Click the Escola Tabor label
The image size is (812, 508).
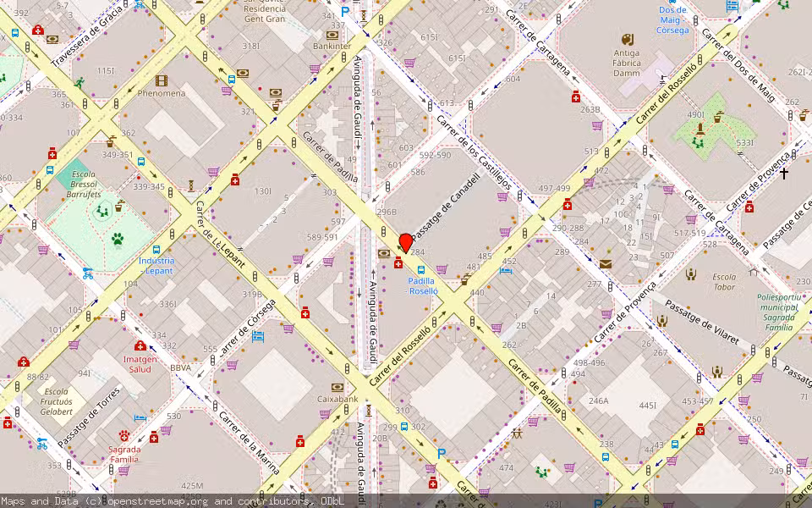pyautogui.click(x=724, y=282)
